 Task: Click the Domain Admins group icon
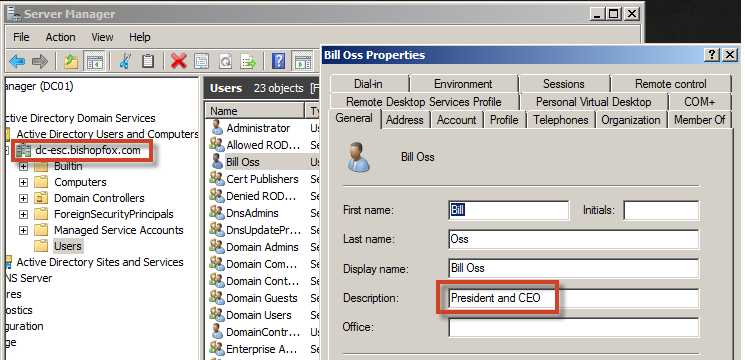tap(217, 247)
